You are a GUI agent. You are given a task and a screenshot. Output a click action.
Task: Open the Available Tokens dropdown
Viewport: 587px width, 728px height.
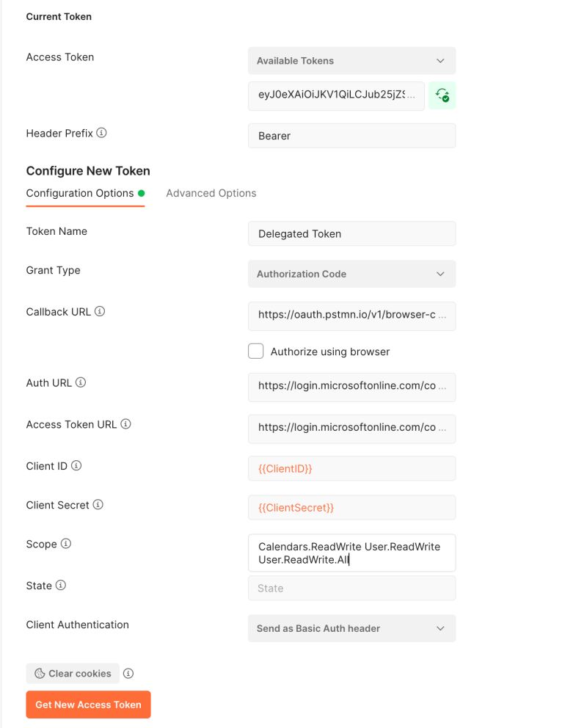point(351,60)
